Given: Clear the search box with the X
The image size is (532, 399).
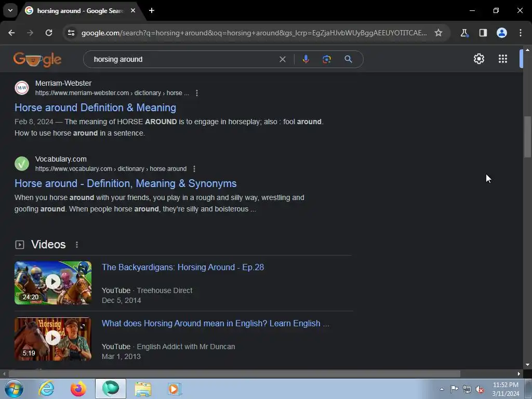Looking at the screenshot, I should 282,59.
